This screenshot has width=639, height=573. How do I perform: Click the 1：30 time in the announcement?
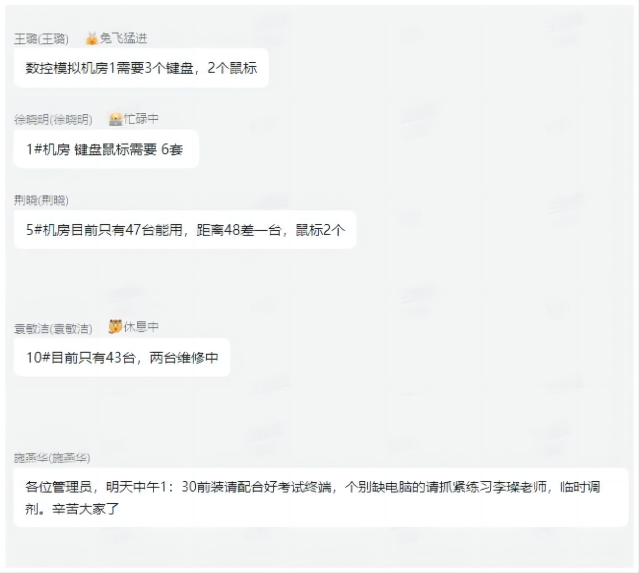[x=178, y=487]
